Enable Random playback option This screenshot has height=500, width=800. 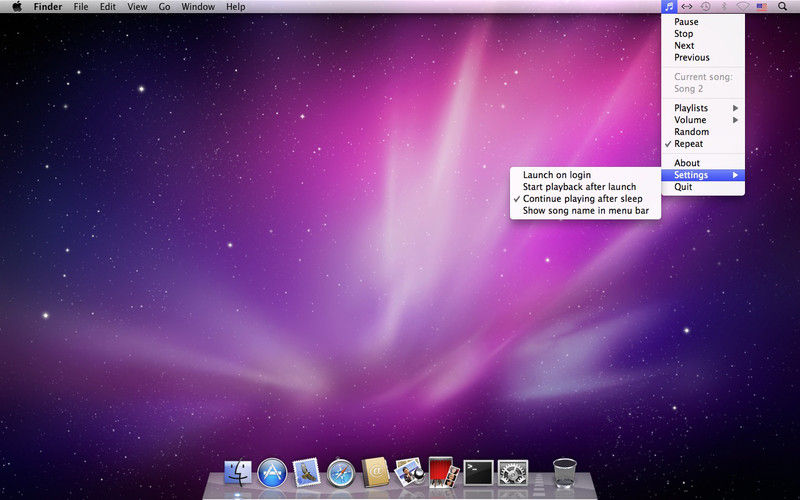point(703,132)
